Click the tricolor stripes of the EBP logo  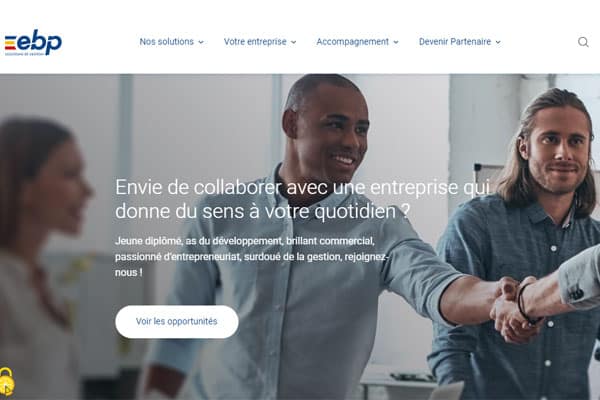(10, 43)
